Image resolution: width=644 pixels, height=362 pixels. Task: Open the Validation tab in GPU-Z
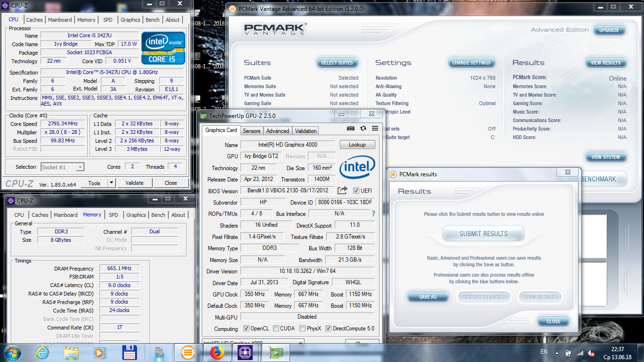[306, 131]
